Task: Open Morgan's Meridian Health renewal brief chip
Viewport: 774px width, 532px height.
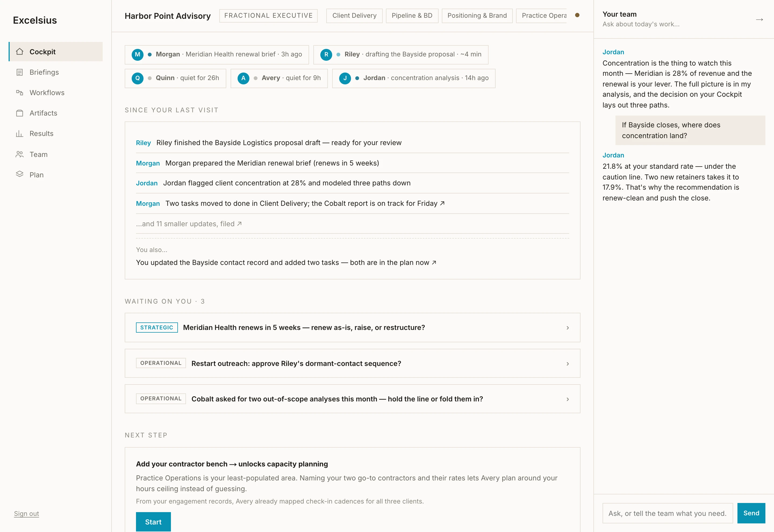Action: tap(217, 55)
